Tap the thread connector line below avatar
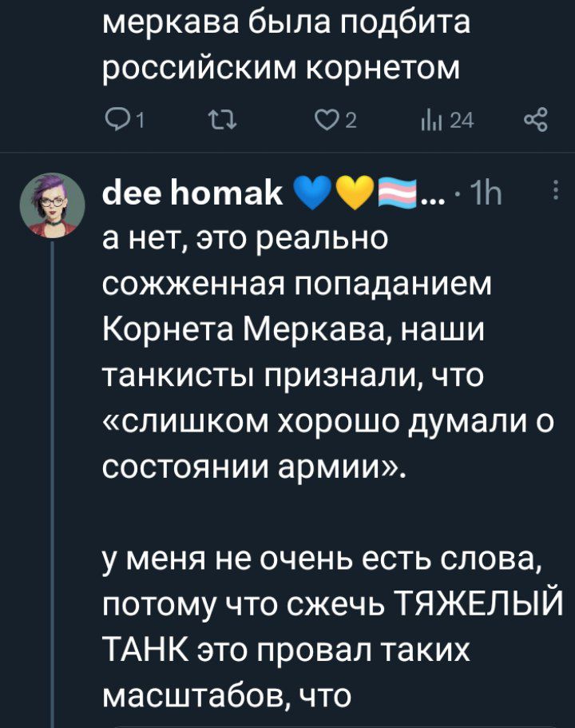575x728 pixels. pos(54,479)
